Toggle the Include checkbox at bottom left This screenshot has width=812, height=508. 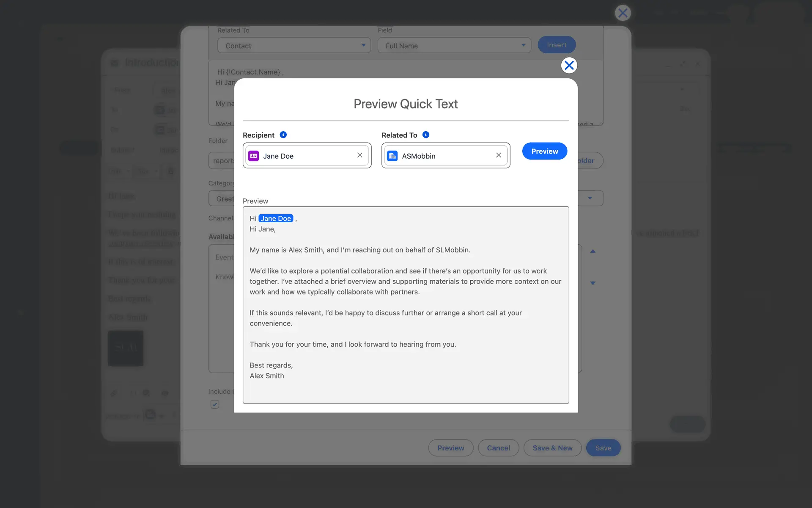[x=215, y=404]
